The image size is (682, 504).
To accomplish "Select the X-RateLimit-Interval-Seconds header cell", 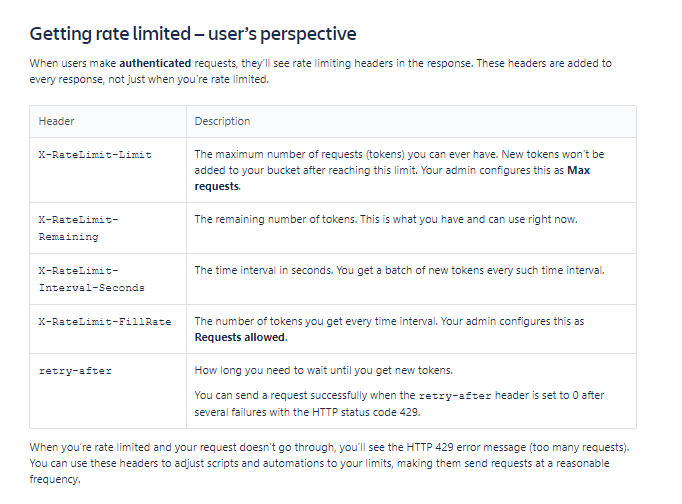I will (x=91, y=279).
